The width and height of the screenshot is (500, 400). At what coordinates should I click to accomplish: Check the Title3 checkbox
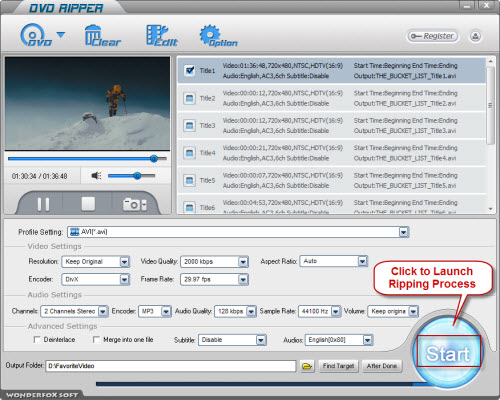[x=190, y=126]
